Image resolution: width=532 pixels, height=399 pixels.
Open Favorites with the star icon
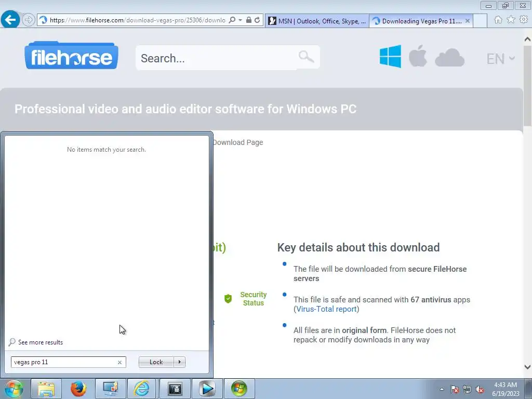point(511,20)
